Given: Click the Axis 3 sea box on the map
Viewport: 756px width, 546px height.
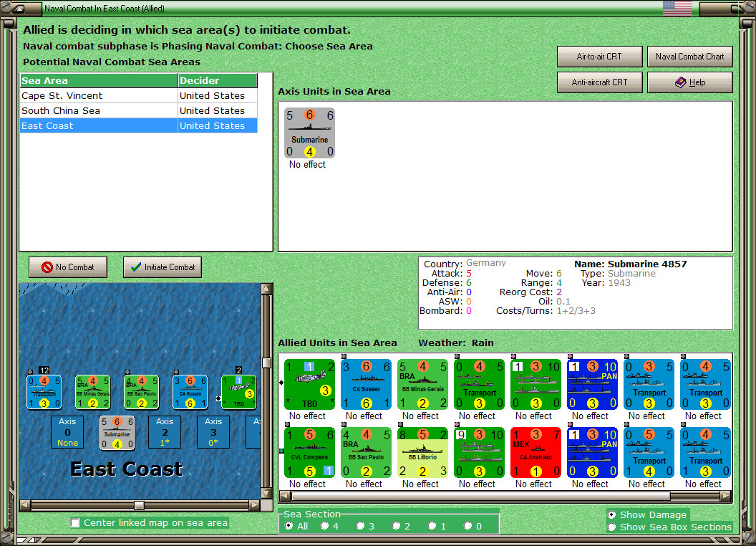Looking at the screenshot, I should [213, 432].
